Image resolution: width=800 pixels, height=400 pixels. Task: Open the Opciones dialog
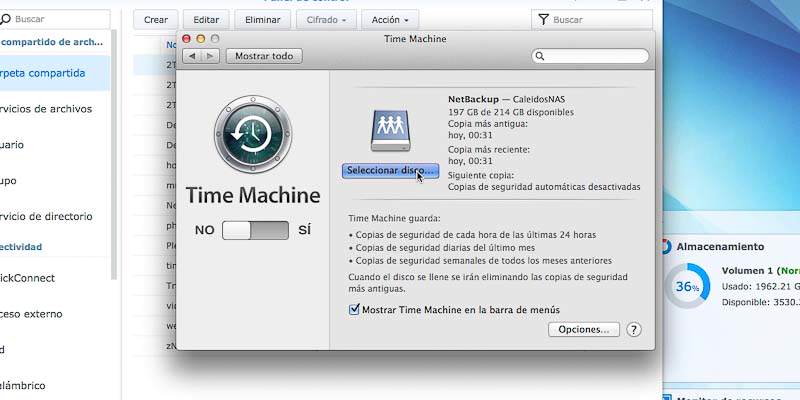[x=584, y=330]
